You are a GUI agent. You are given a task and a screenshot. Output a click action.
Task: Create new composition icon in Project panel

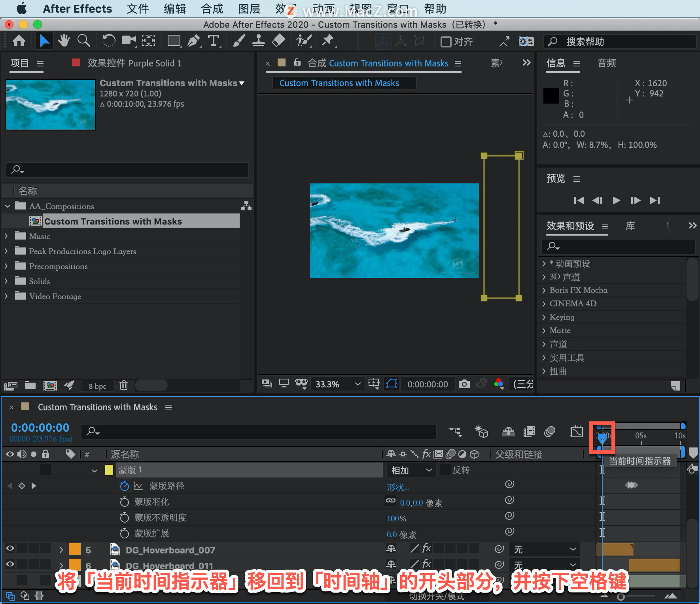pyautogui.click(x=50, y=385)
